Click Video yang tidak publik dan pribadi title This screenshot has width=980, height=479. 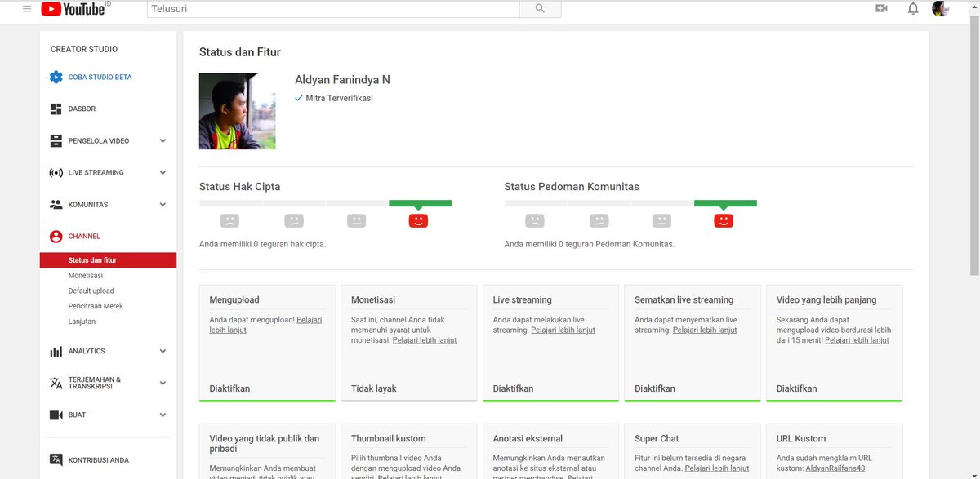coord(265,444)
